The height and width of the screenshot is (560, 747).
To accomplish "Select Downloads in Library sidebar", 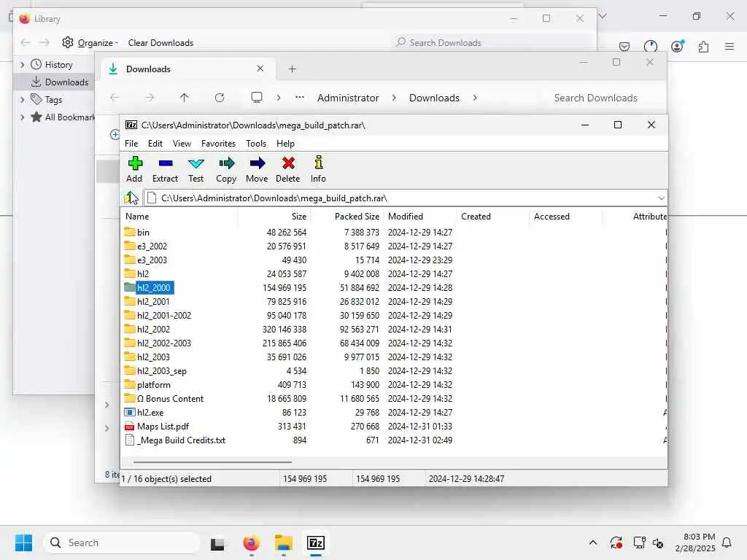I will 59,82.
